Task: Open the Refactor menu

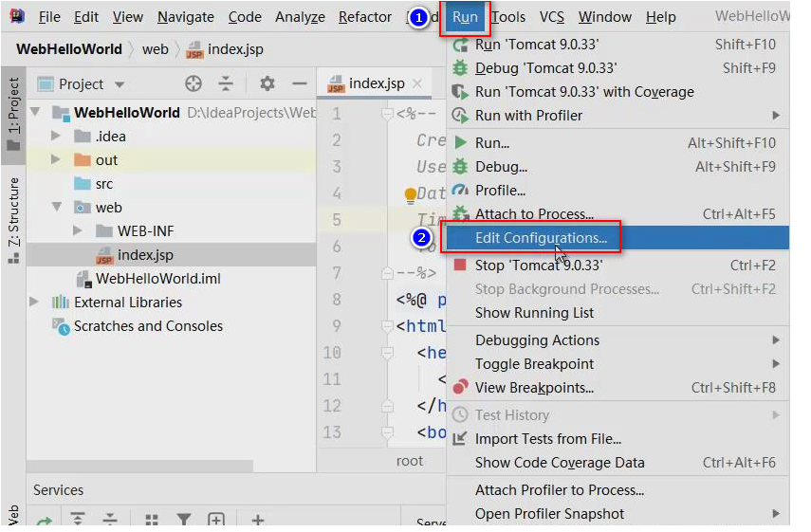Action: [364, 17]
